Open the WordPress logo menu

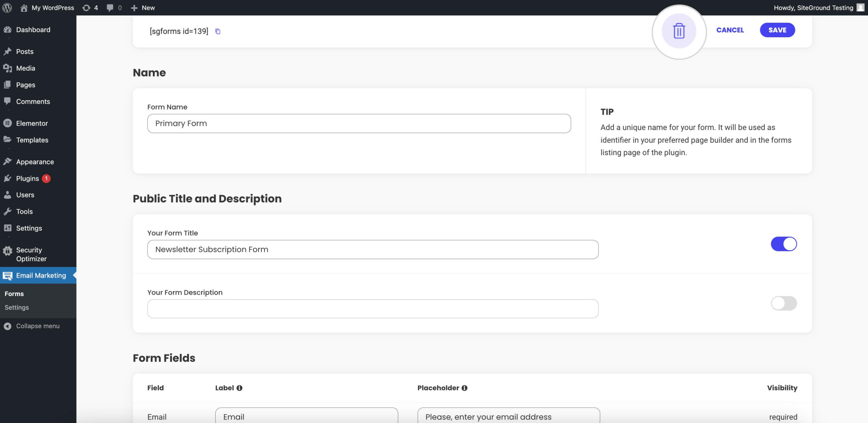7,7
